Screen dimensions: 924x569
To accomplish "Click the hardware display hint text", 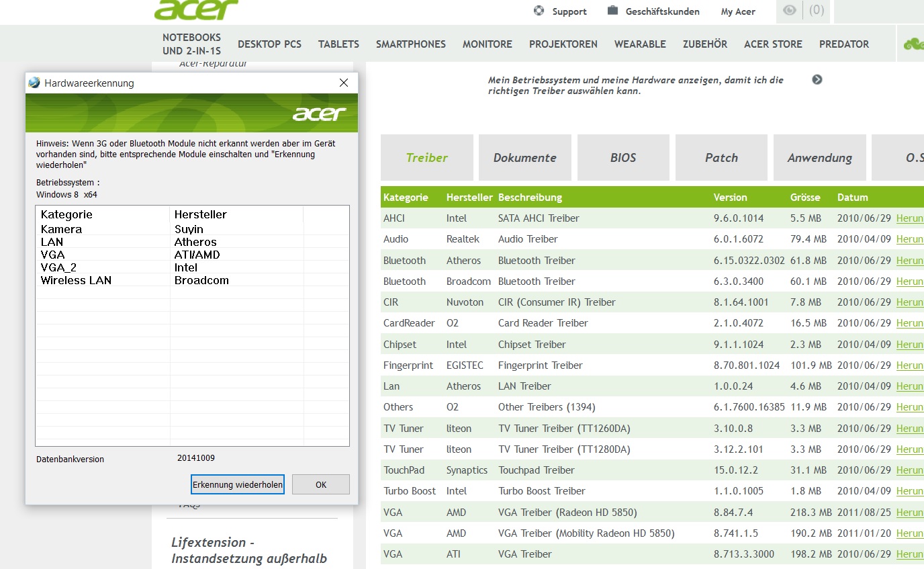I will click(635, 85).
